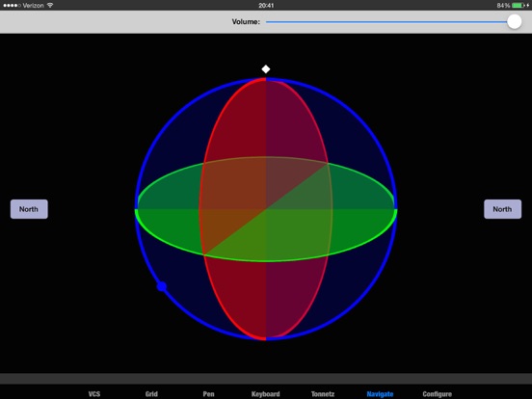Open the Configure tab

[437, 394]
